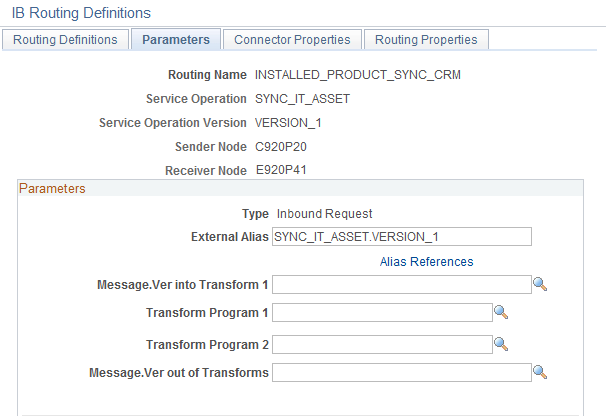Focus the Message.Ver into Transform 1 field
Viewport: 606px width, 416px height.
[401, 285]
